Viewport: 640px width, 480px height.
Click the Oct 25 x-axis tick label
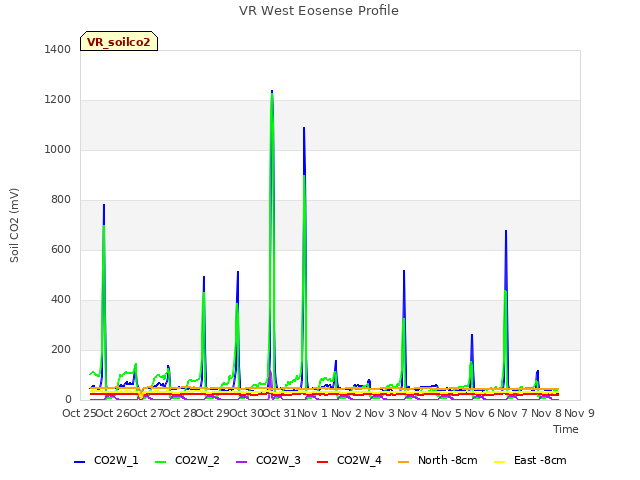79,413
